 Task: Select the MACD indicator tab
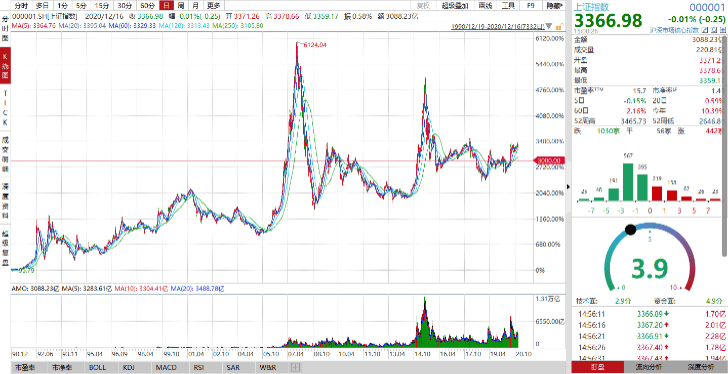pyautogui.click(x=166, y=368)
